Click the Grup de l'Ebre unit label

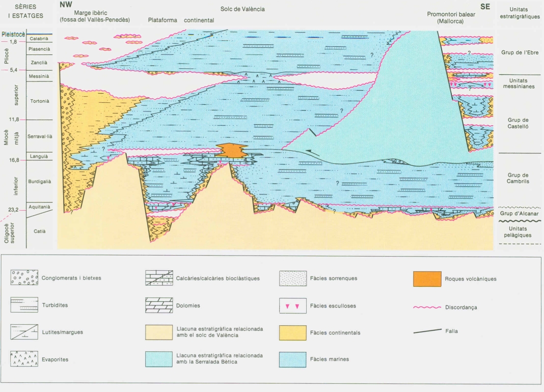pos(520,52)
